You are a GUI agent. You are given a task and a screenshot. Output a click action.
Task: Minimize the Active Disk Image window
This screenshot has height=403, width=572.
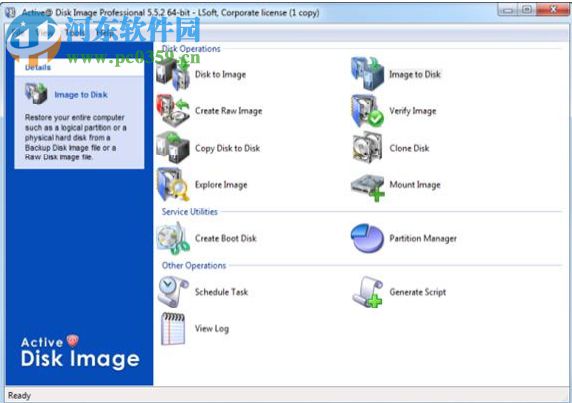click(x=507, y=10)
